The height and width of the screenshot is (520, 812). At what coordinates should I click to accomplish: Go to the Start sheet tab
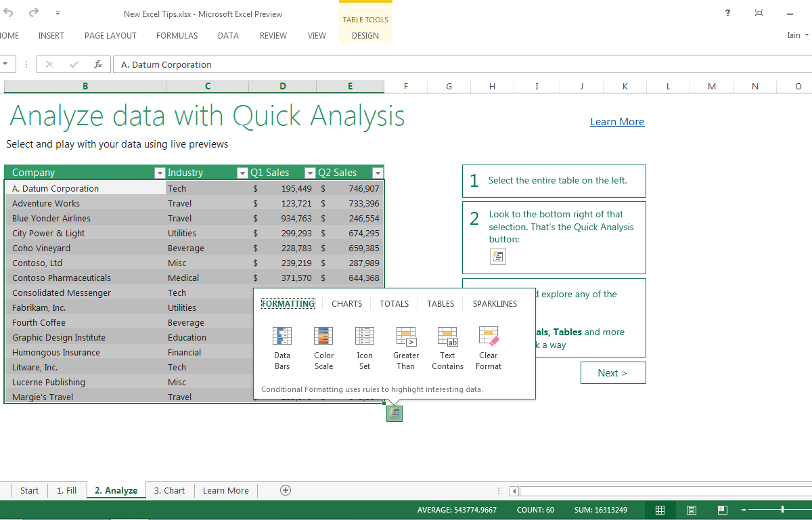[29, 491]
